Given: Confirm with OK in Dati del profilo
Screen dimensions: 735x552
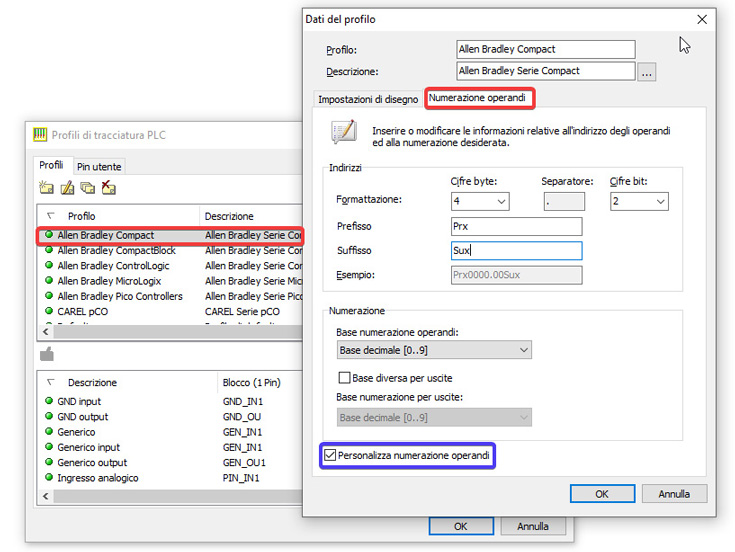Looking at the screenshot, I should pos(602,494).
